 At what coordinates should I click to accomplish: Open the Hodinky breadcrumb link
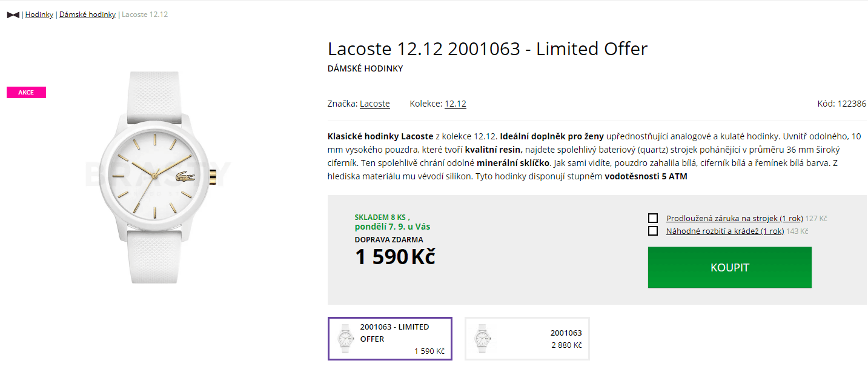coord(39,14)
